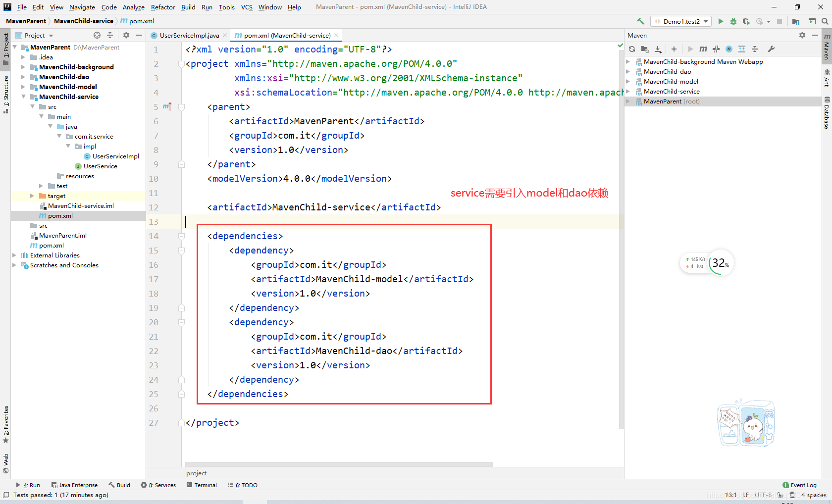Toggle the Ant side tab

pos(827,78)
